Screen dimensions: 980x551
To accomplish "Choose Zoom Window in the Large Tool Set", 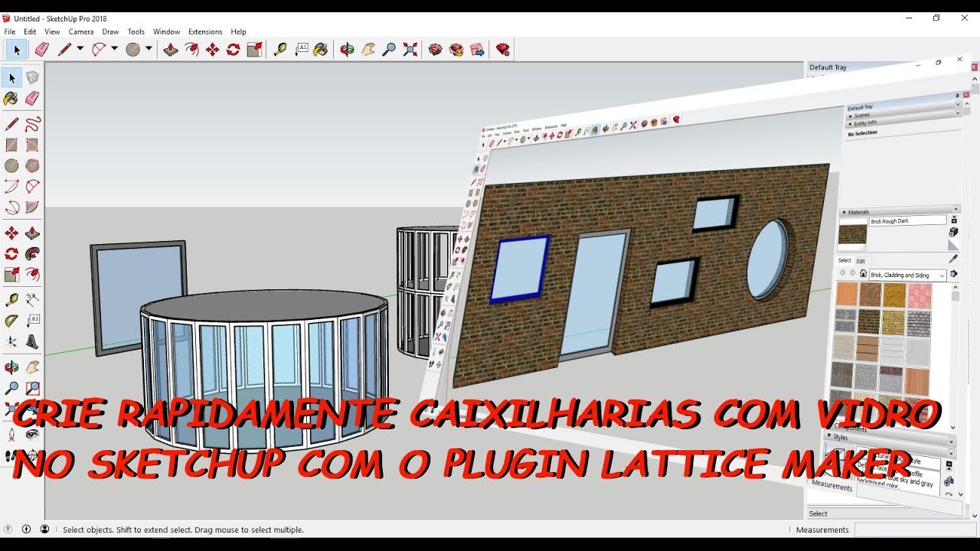I will pyautogui.click(x=32, y=388).
